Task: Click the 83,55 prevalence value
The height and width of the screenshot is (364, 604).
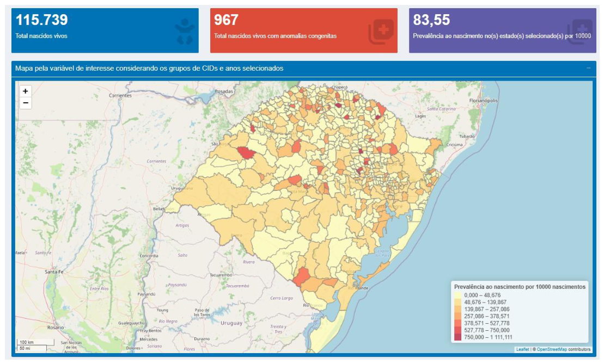Action: [431, 20]
